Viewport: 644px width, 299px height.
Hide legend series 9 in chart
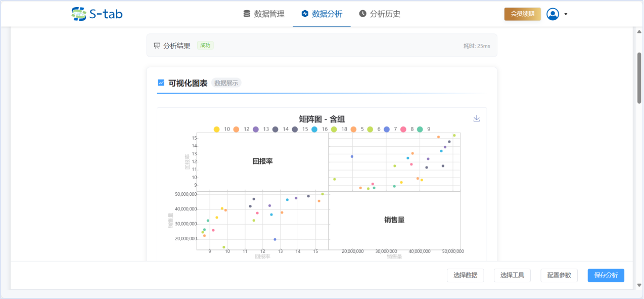click(424, 130)
